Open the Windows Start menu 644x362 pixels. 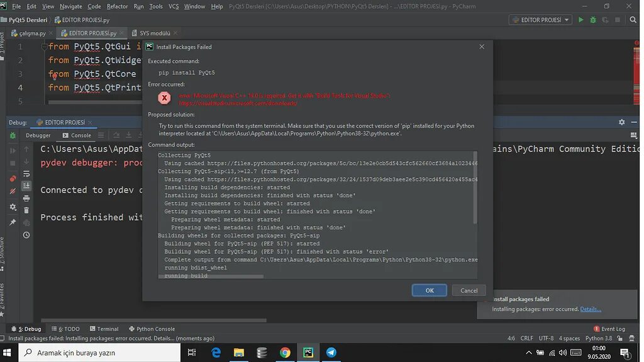tap(7, 353)
